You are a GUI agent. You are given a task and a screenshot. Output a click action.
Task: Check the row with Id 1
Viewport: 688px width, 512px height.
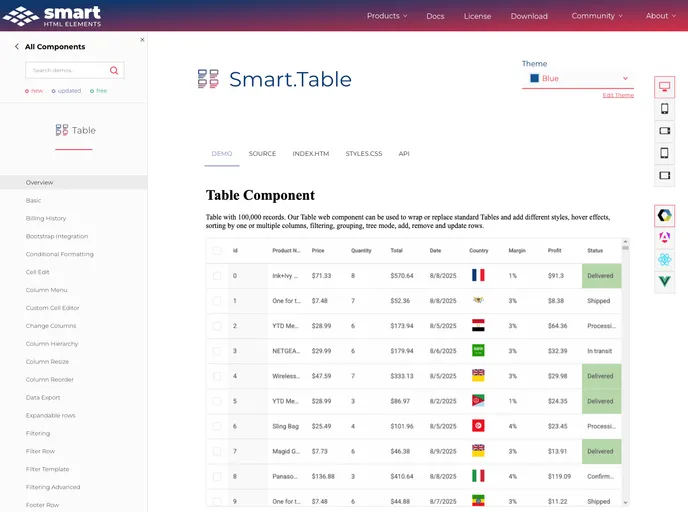click(217, 301)
